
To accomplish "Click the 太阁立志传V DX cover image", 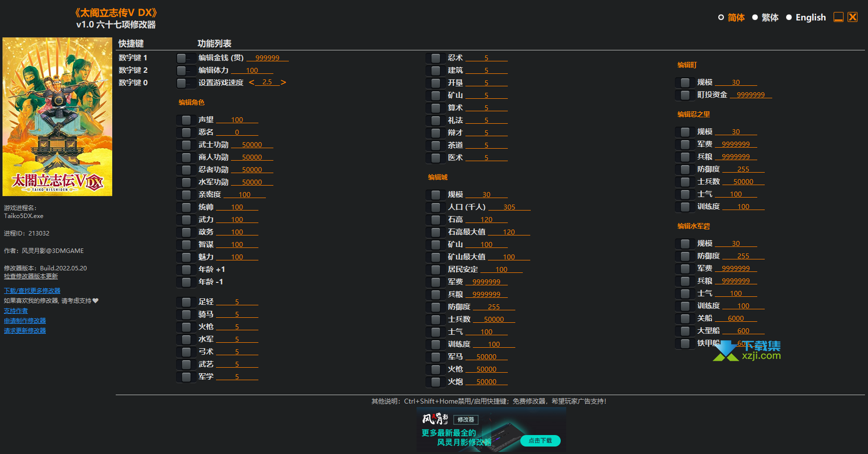I will coord(57,117).
